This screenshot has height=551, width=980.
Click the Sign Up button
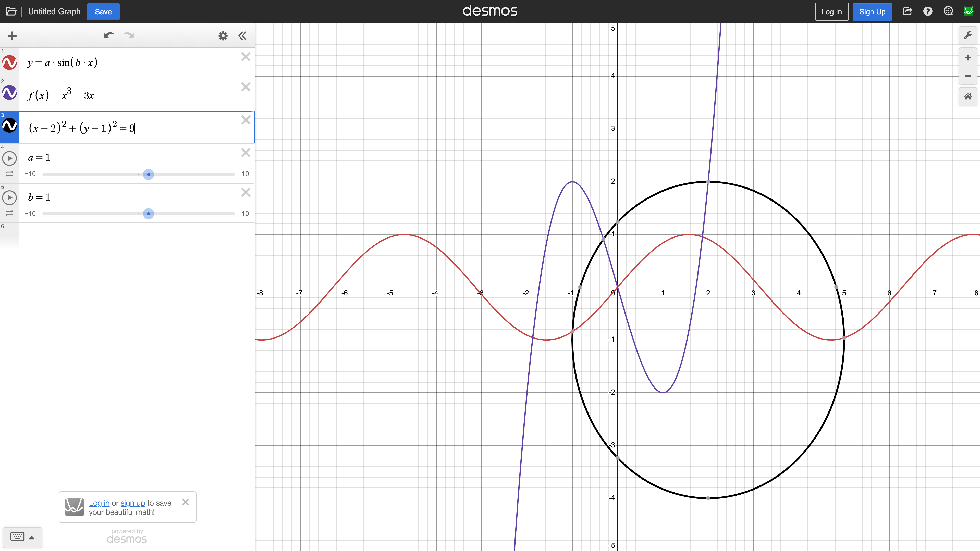click(x=872, y=11)
